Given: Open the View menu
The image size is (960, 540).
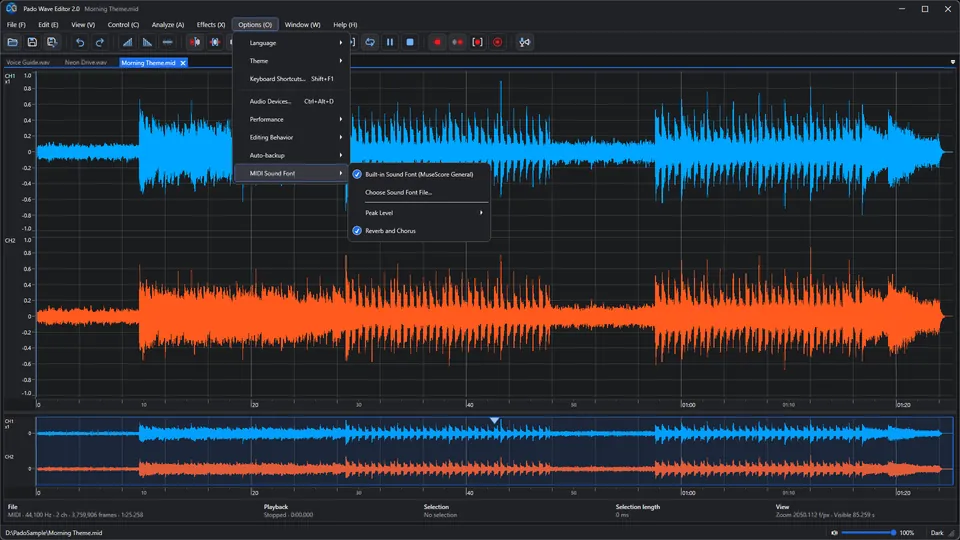Looking at the screenshot, I should 83,24.
